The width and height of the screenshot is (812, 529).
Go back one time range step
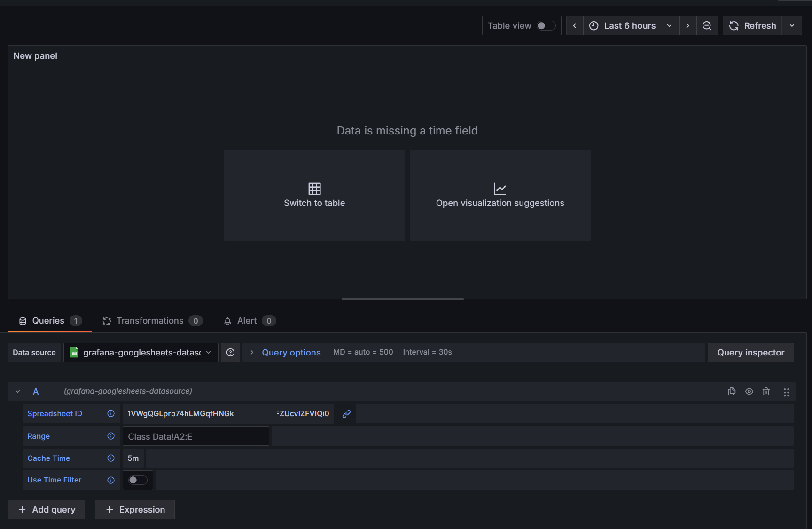[575, 26]
